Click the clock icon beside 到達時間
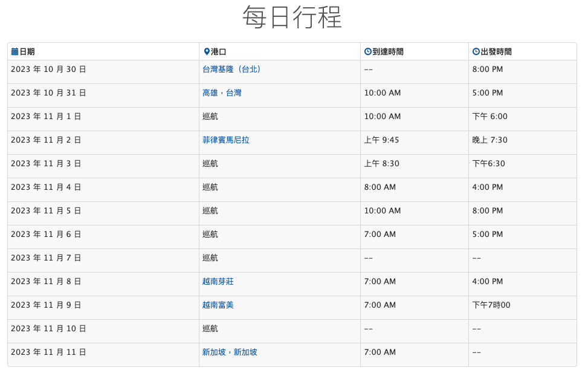 click(368, 52)
